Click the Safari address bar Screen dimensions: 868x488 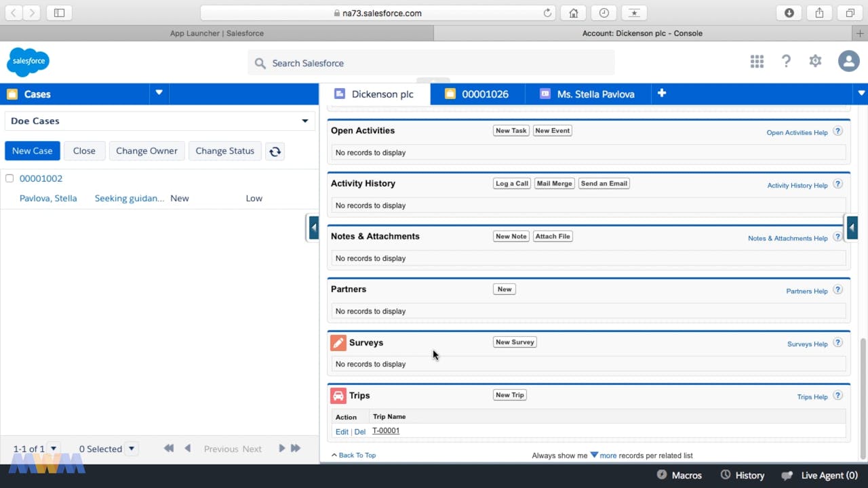click(377, 13)
